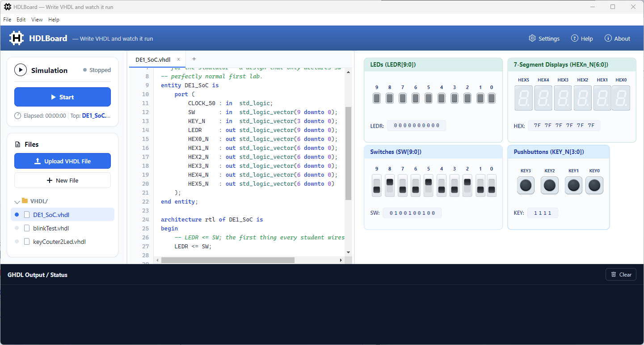The height and width of the screenshot is (345, 644).
Task: Click the elapsed time clock icon
Action: [18, 115]
